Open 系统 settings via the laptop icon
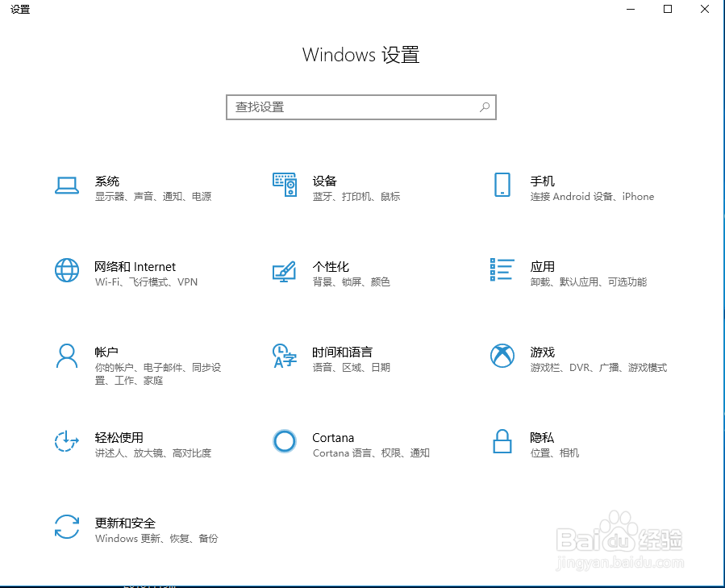 [67, 186]
